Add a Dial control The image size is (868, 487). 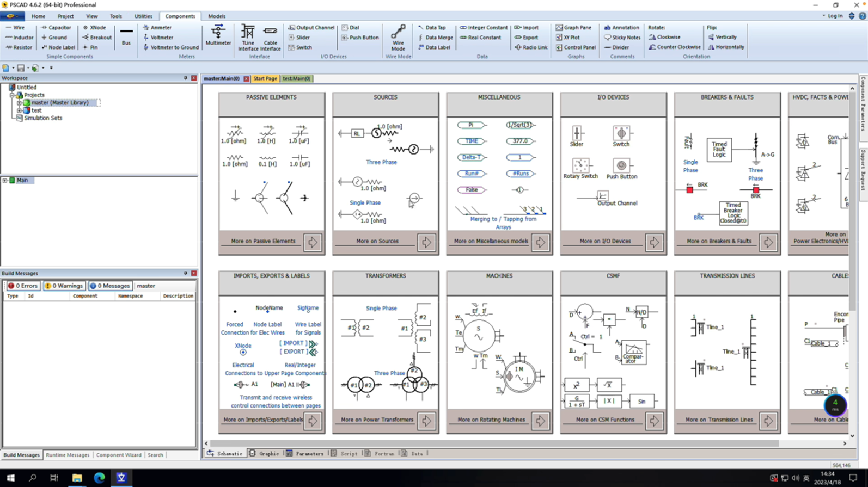(x=350, y=27)
